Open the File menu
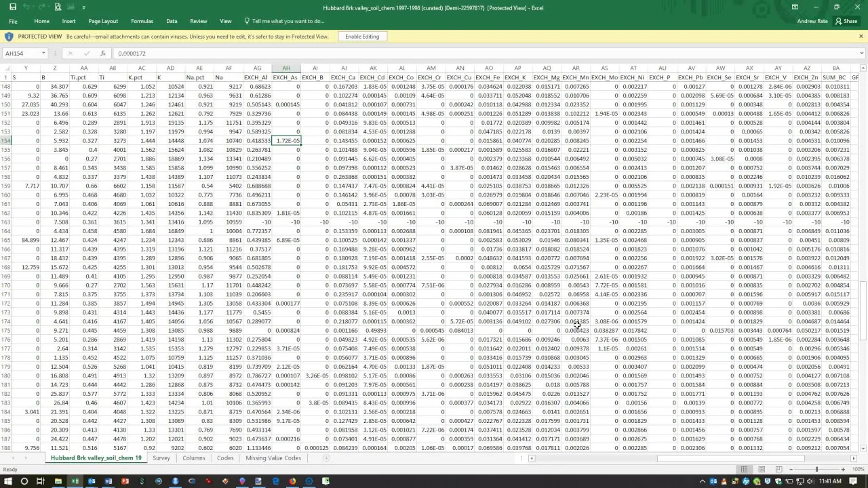 (13, 21)
